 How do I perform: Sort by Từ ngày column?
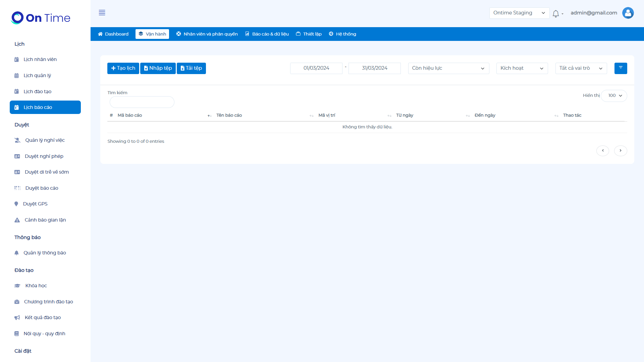coord(405,115)
